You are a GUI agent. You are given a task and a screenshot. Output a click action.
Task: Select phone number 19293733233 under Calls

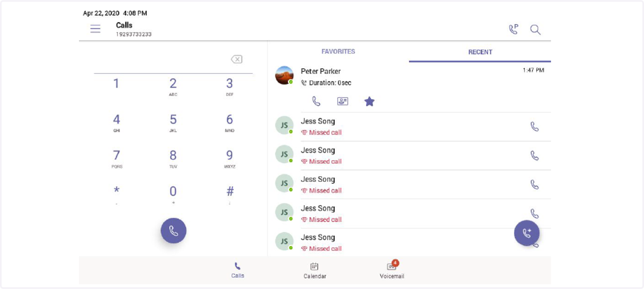[134, 34]
